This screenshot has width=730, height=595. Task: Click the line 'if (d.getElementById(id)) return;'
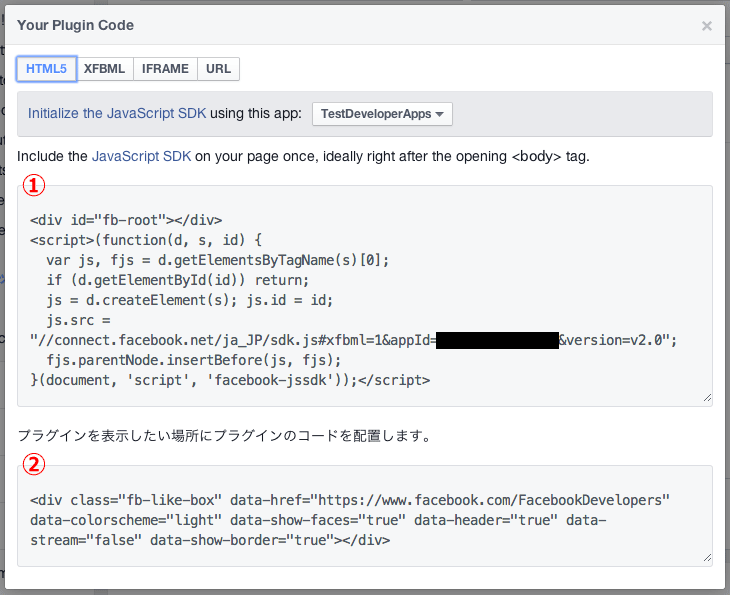pos(177,280)
